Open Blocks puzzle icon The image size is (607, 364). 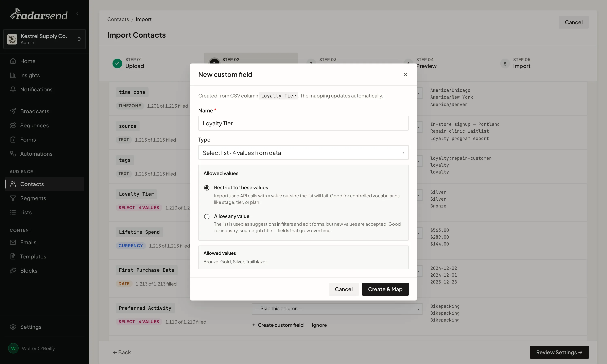[x=13, y=271]
